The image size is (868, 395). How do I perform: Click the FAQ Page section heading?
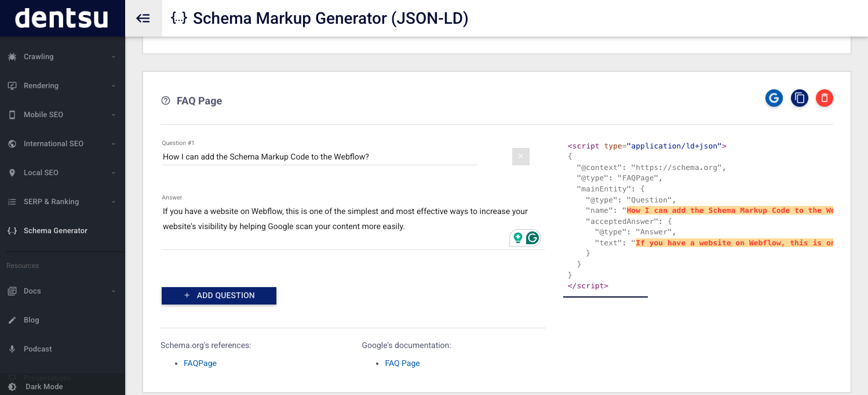tap(199, 101)
